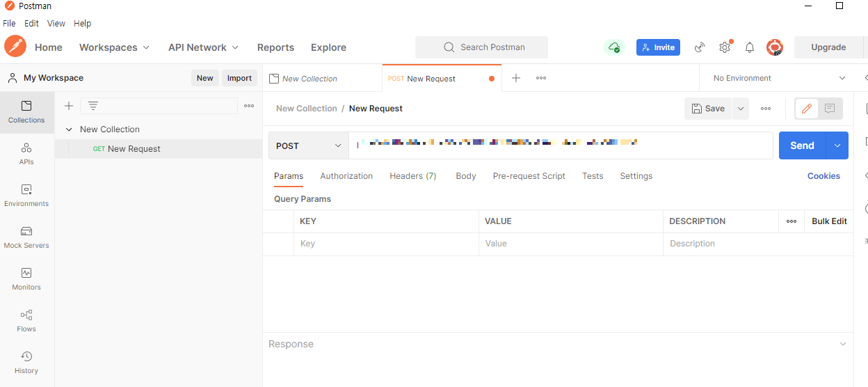The width and height of the screenshot is (868, 387).
Task: Open Flows in the sidebar
Action: 26,321
